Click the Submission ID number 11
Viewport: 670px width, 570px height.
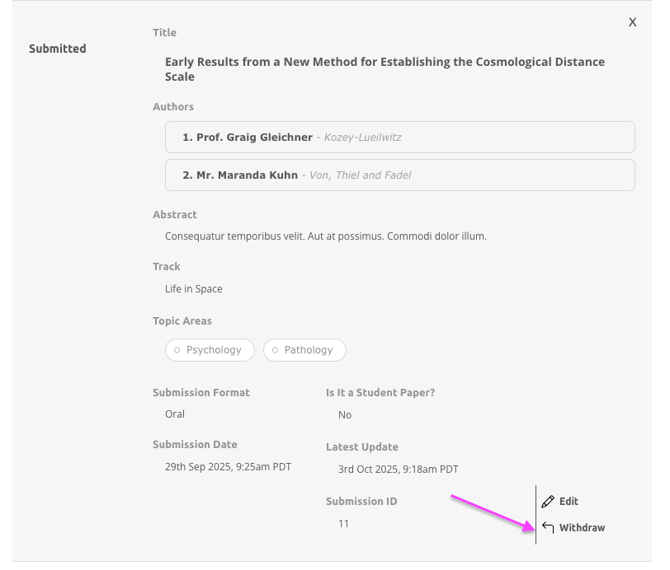click(x=343, y=524)
